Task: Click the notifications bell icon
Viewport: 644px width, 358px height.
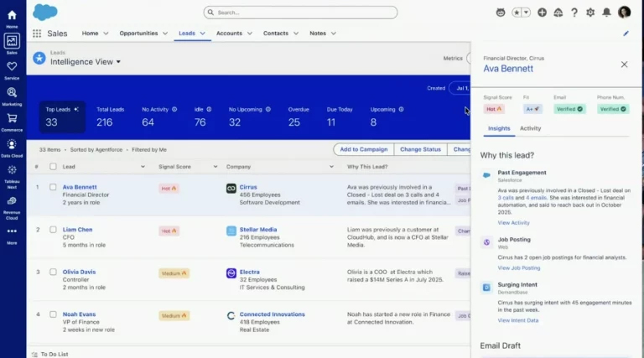Action: point(606,13)
